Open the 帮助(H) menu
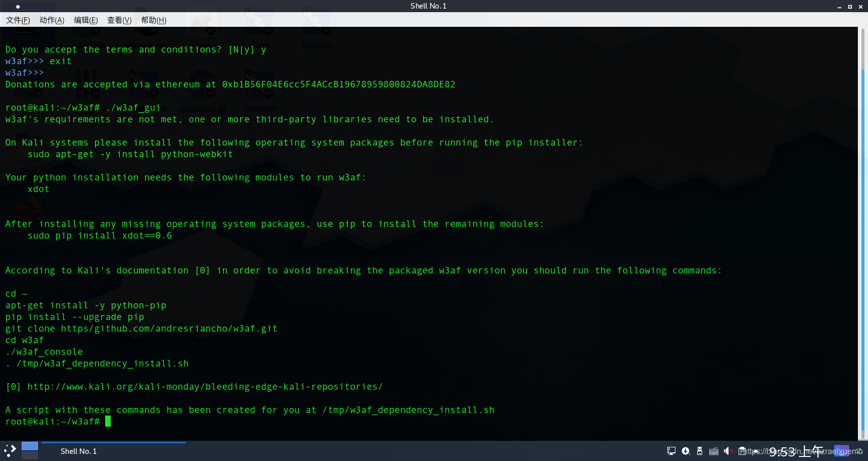Image resolution: width=868 pixels, height=461 pixels. point(154,20)
